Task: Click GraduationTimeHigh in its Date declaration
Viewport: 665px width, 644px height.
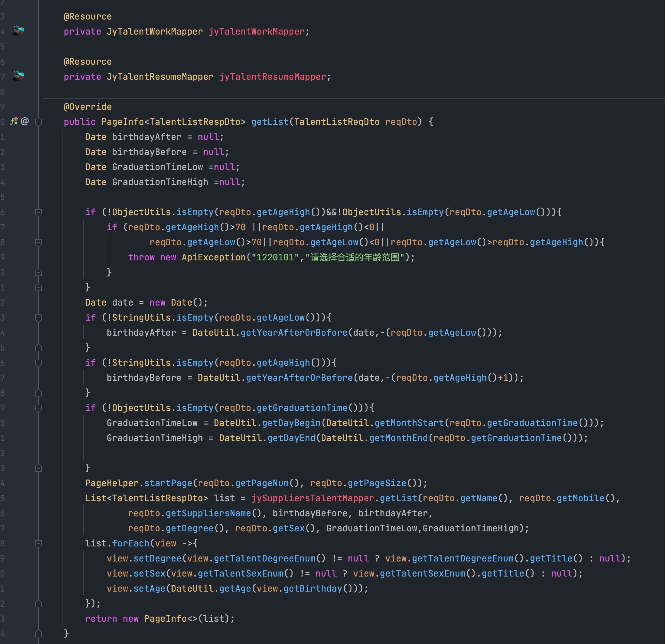Action: [160, 182]
